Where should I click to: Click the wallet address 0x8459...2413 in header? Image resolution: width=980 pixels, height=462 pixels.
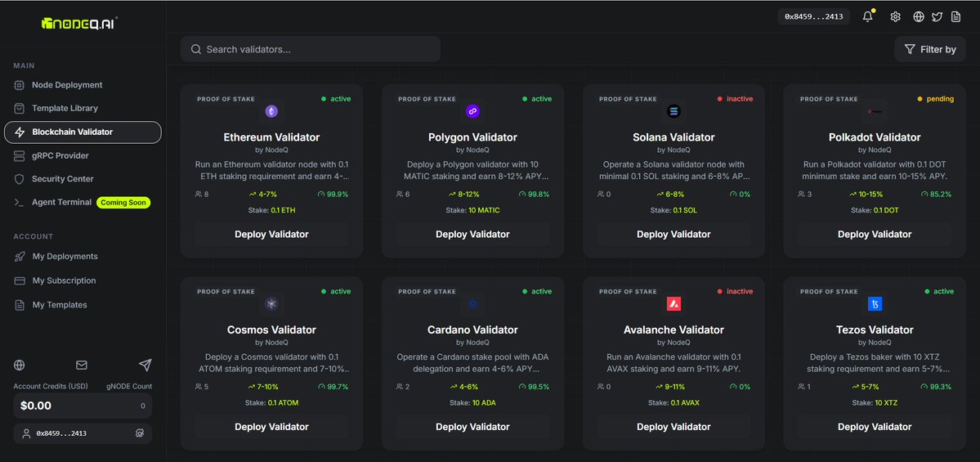pyautogui.click(x=814, y=17)
